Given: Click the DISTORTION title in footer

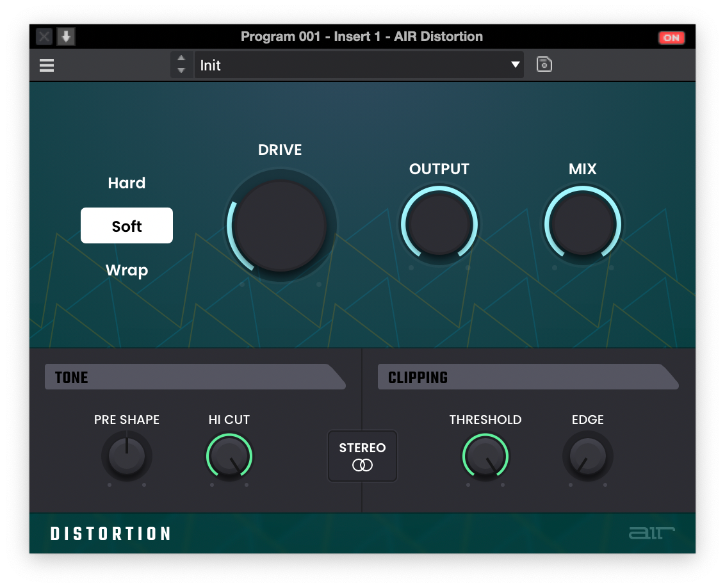Looking at the screenshot, I should 111,534.
